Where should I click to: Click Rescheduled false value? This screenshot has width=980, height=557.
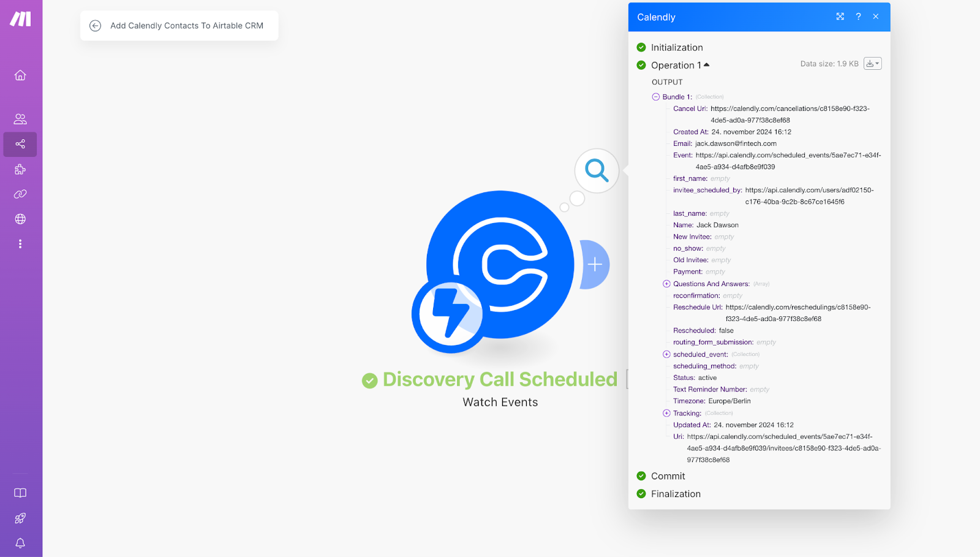coord(726,330)
